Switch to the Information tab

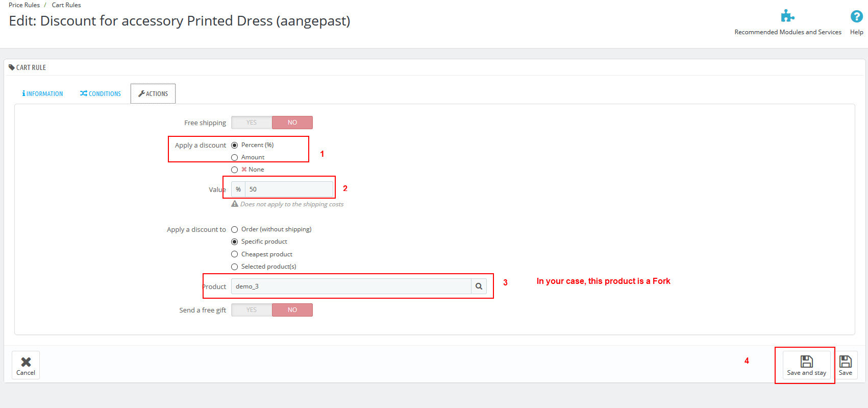point(43,94)
